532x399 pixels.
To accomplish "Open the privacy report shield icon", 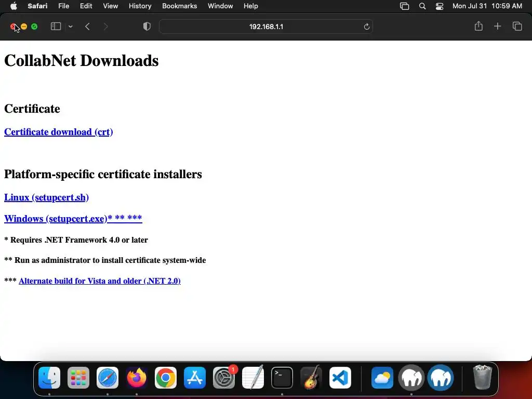I will (147, 26).
